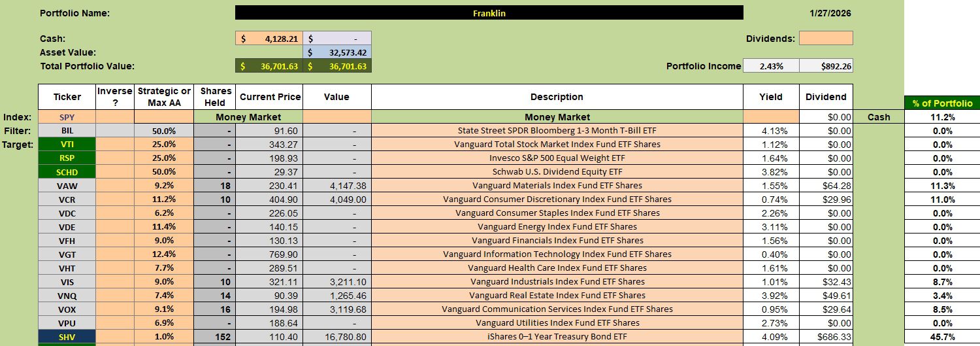Select the VGT current price 769.90
The image size is (980, 346).
click(x=269, y=254)
